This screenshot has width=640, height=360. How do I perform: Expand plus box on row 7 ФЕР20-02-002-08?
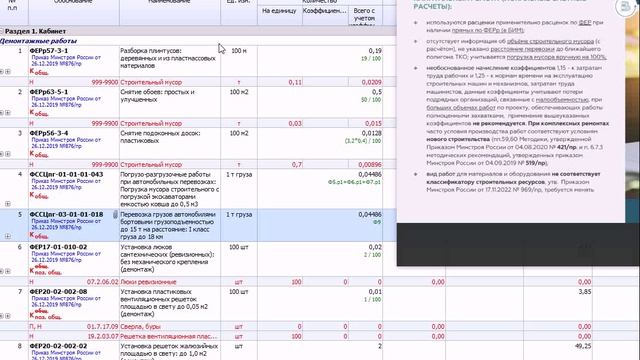[x=8, y=316]
